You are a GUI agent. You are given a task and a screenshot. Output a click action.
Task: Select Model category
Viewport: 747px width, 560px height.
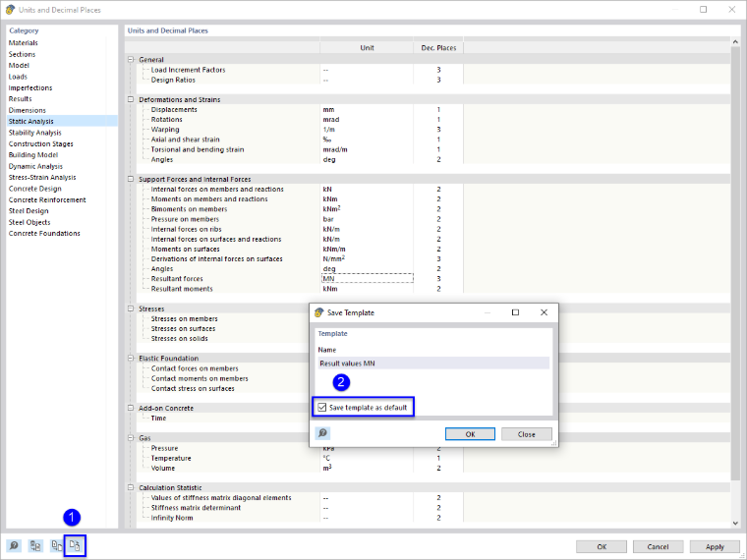tap(19, 65)
